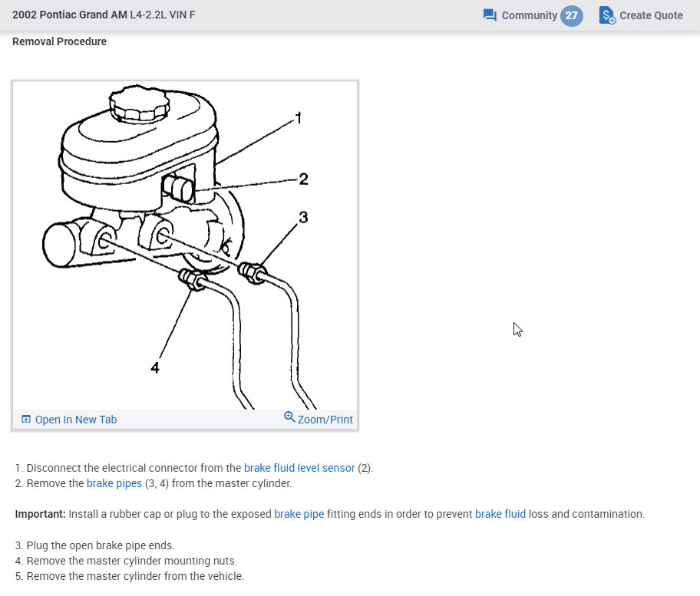
Task: Click the Create Quote dollar icon
Action: 607,15
